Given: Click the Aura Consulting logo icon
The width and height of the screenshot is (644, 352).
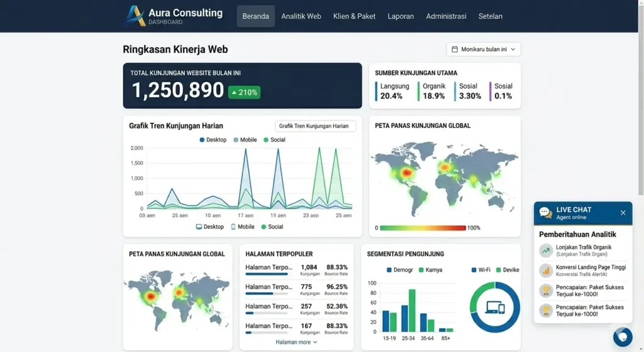Looking at the screenshot, I should point(135,16).
